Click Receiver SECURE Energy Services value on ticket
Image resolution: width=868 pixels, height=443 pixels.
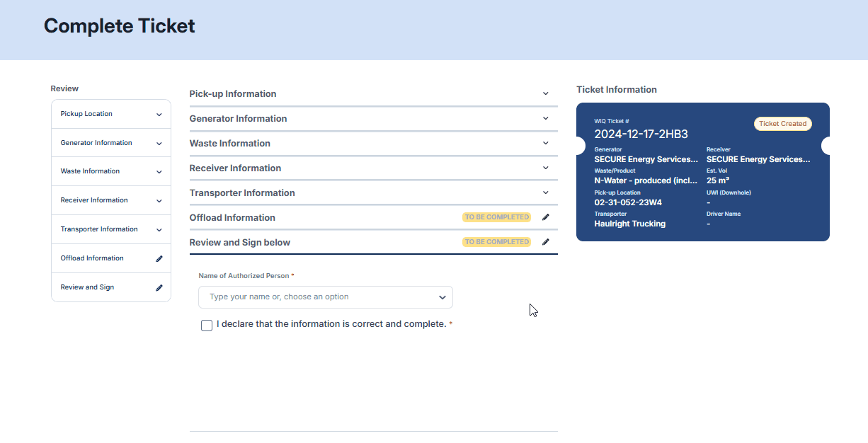point(758,159)
